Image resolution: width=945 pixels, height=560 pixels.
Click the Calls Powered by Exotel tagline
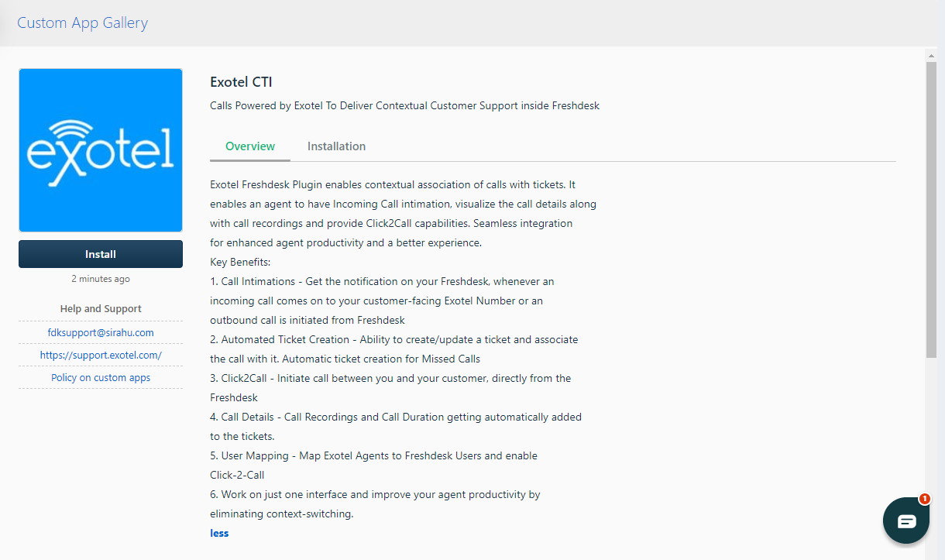point(404,105)
